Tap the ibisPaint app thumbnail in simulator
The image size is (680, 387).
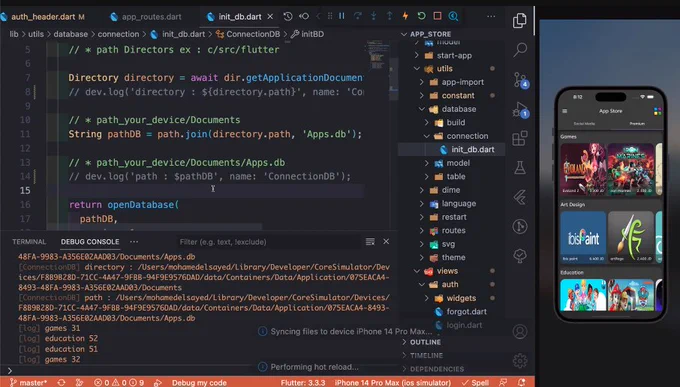[582, 236]
